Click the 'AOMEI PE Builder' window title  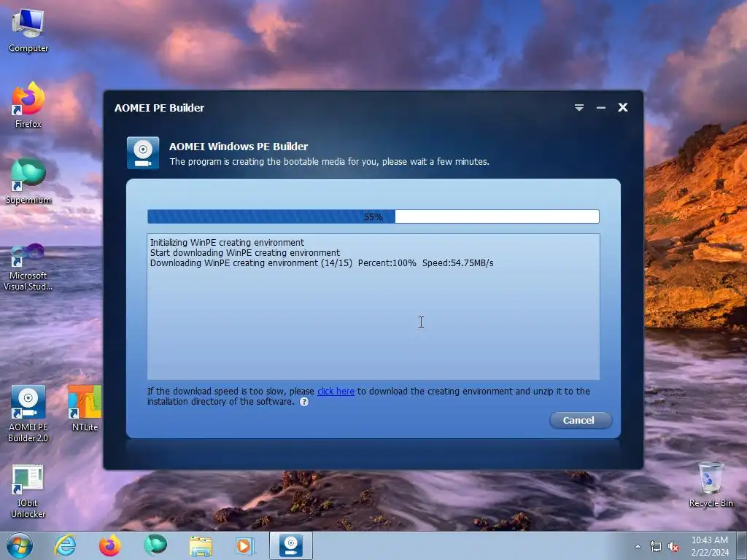click(x=159, y=108)
